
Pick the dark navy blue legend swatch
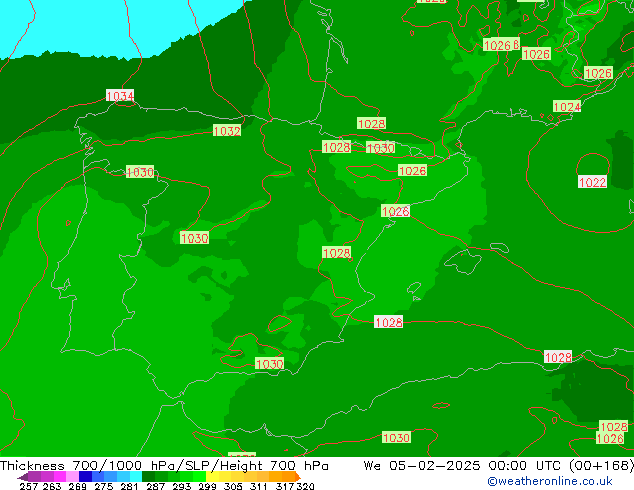click(x=85, y=476)
